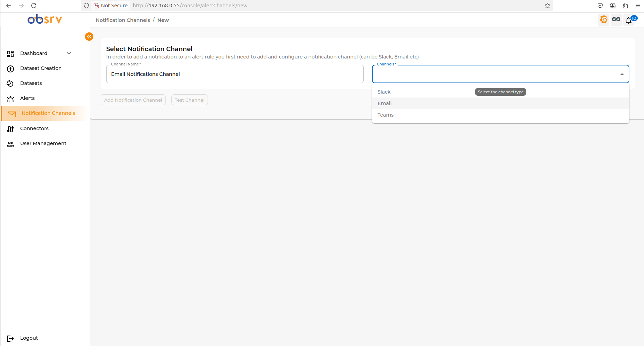Select Slack from the Channels list
This screenshot has height=346, width=644.
[501, 92]
